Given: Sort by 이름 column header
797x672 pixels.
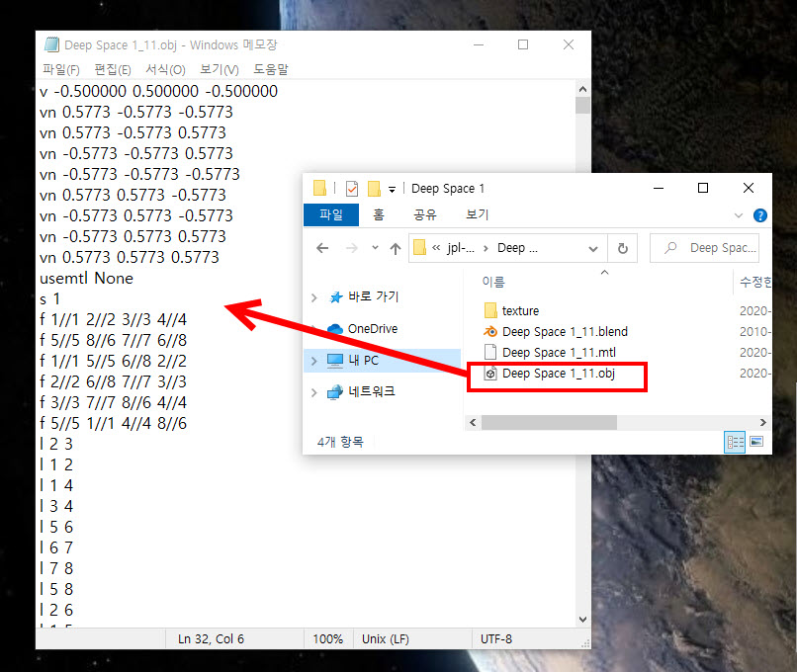Looking at the screenshot, I should [493, 282].
